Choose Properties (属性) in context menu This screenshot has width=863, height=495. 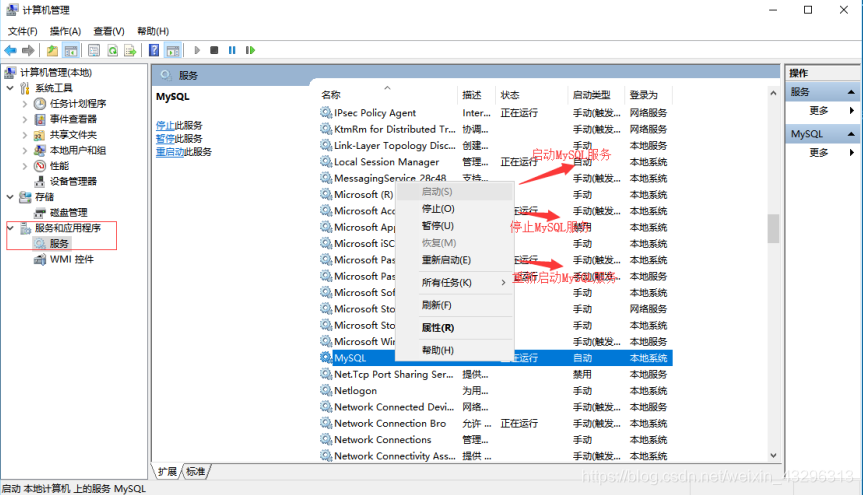tap(455, 328)
